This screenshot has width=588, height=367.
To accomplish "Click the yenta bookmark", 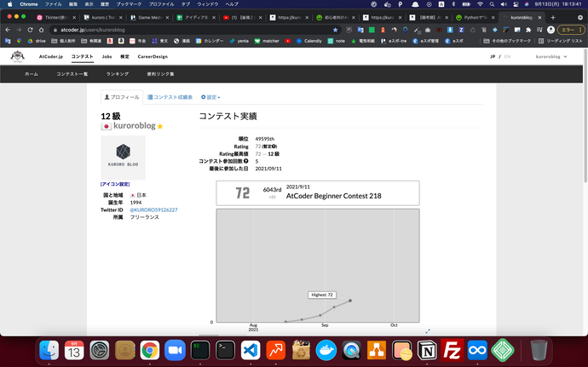I will 239,41.
